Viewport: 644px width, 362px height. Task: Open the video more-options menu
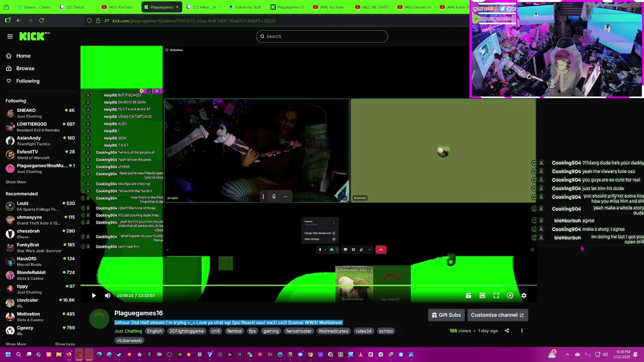point(522,331)
